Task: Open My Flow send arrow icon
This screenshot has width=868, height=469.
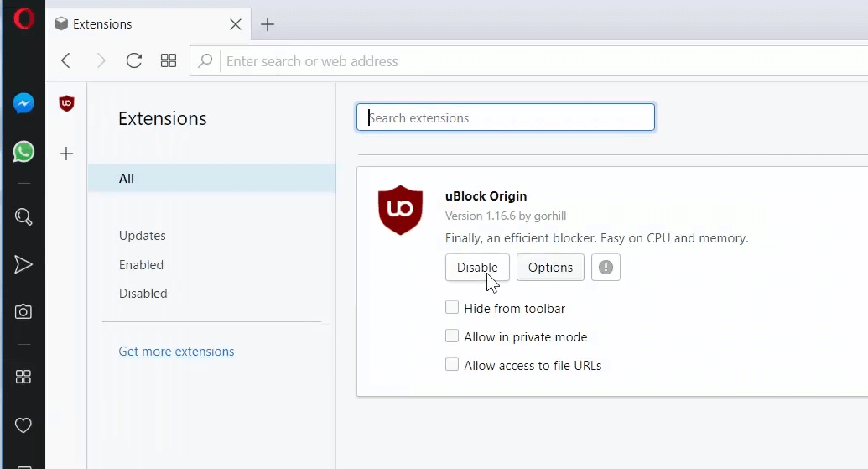Action: pyautogui.click(x=23, y=264)
